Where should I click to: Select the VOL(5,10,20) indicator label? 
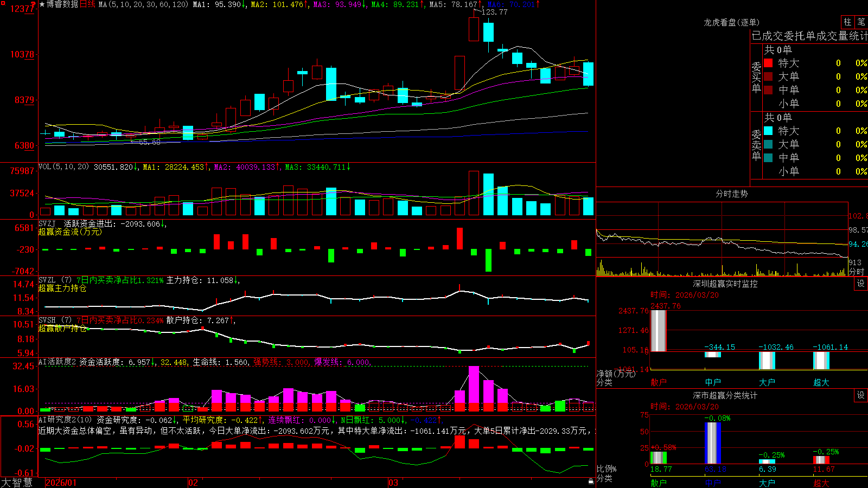(63, 167)
